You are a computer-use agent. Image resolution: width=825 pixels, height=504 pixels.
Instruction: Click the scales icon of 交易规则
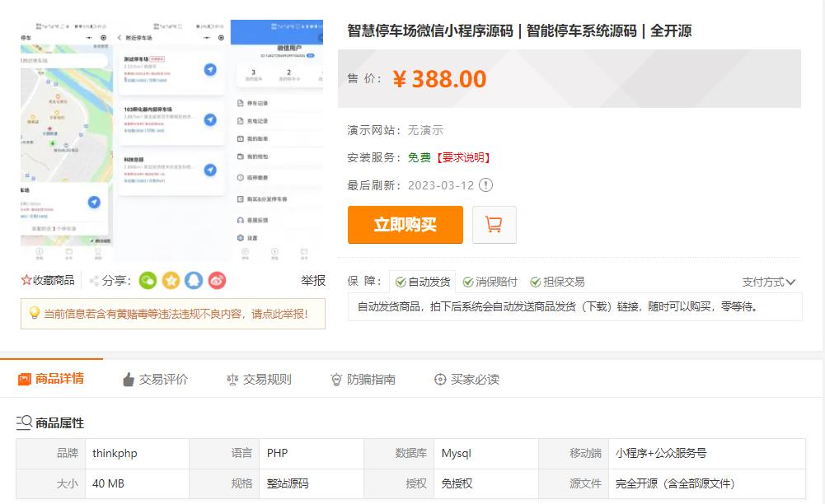click(232, 380)
